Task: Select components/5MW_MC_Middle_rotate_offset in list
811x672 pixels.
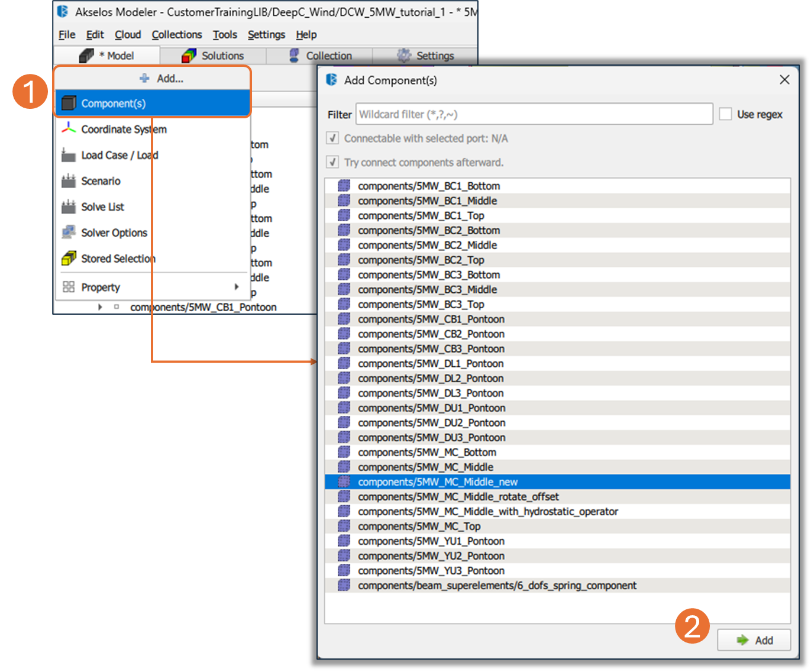Action: (x=557, y=496)
